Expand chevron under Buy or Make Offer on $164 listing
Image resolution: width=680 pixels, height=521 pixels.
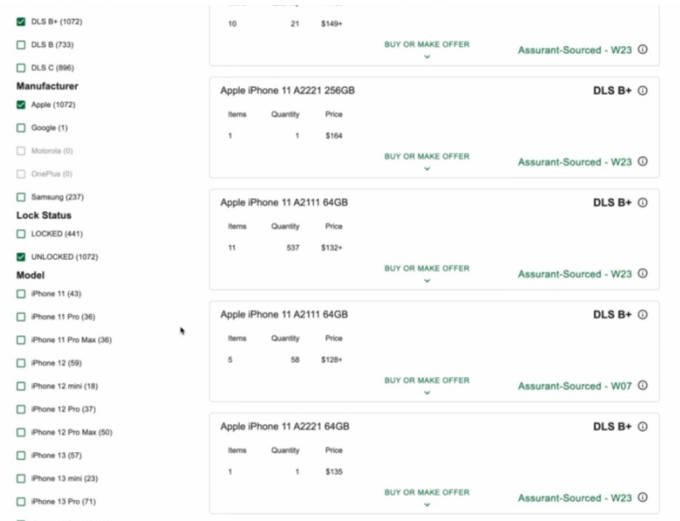tap(427, 168)
